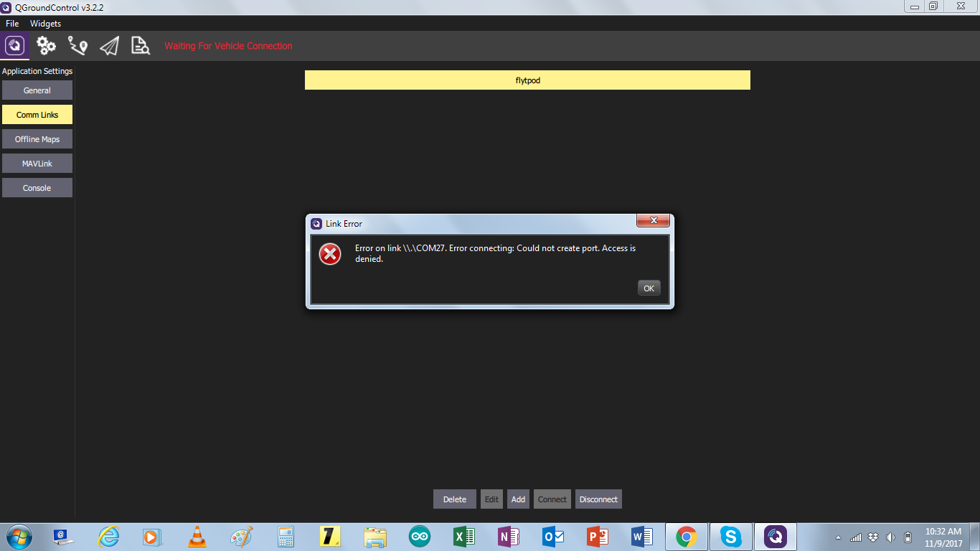Select General settings tab
Viewport: 980px width, 551px height.
(x=37, y=90)
